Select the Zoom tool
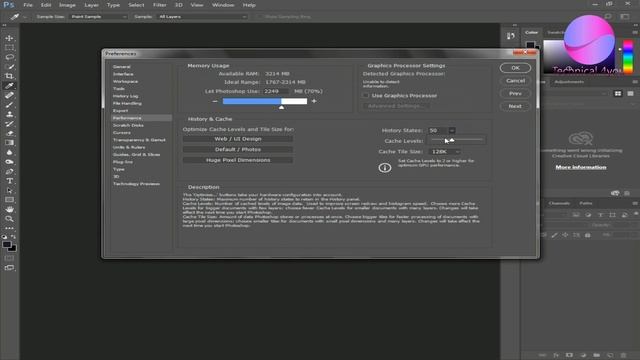The height and width of the screenshot is (360, 640). point(9,219)
